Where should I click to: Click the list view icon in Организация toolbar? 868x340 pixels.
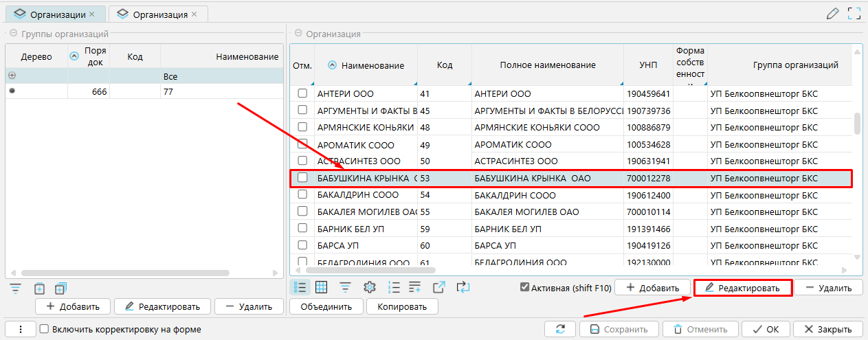coord(300,287)
